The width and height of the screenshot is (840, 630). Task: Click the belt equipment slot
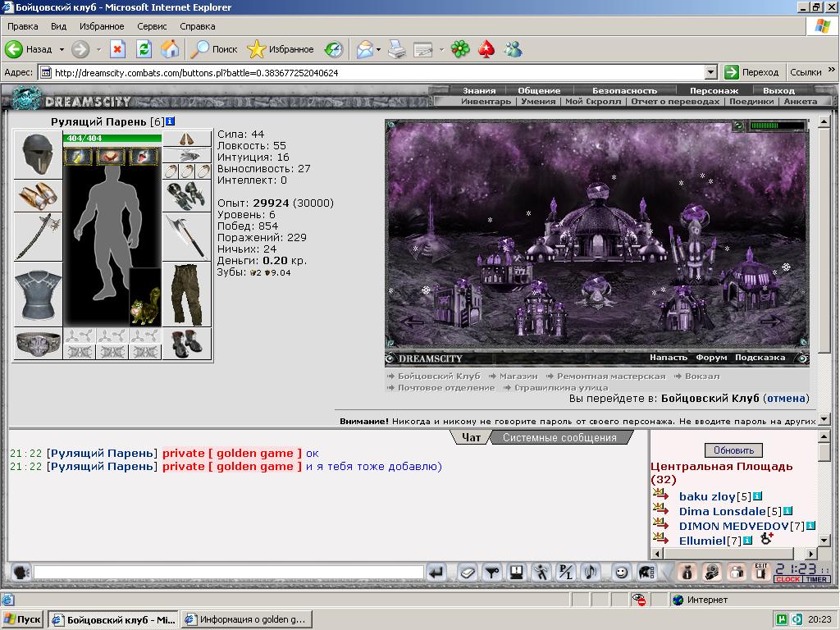tap(38, 344)
